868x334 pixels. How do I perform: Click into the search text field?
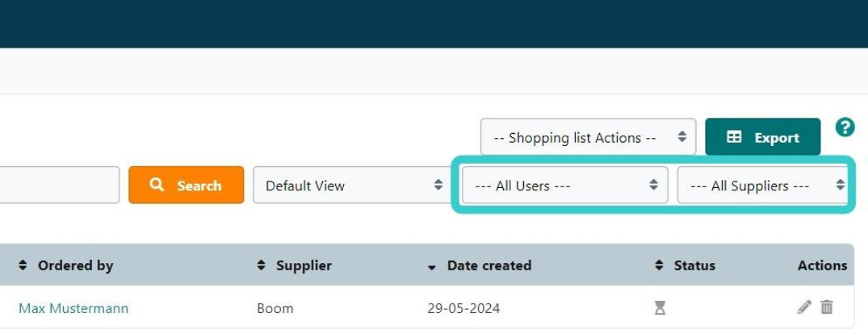point(59,185)
